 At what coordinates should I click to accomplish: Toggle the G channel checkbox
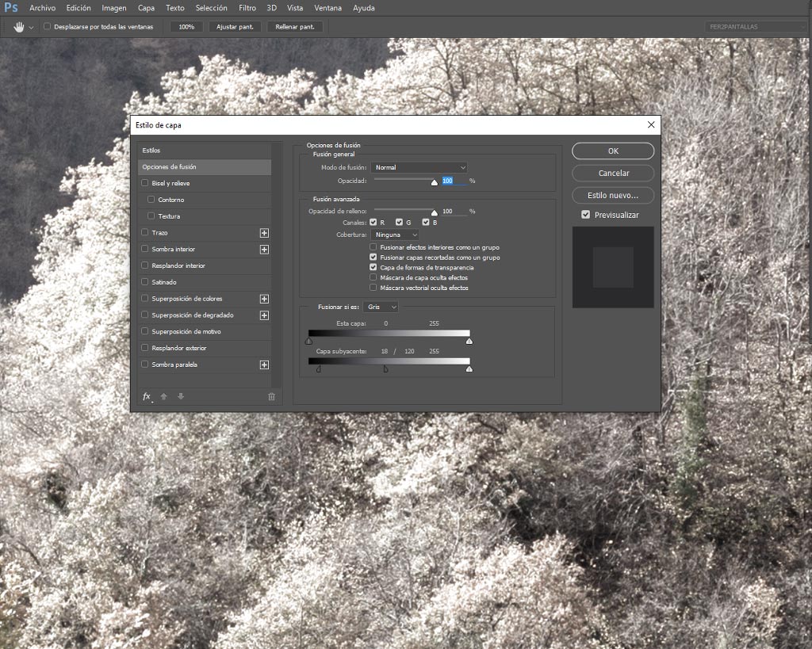click(400, 222)
